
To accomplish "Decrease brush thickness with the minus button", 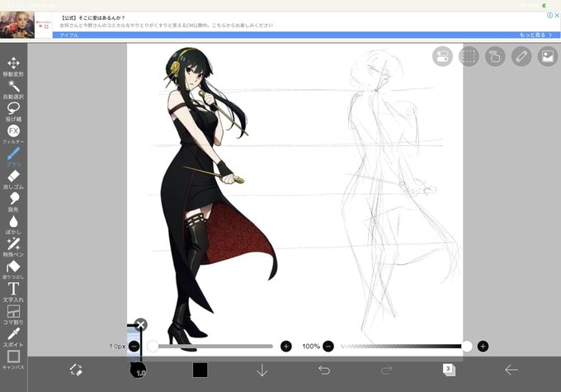I will point(134,346).
